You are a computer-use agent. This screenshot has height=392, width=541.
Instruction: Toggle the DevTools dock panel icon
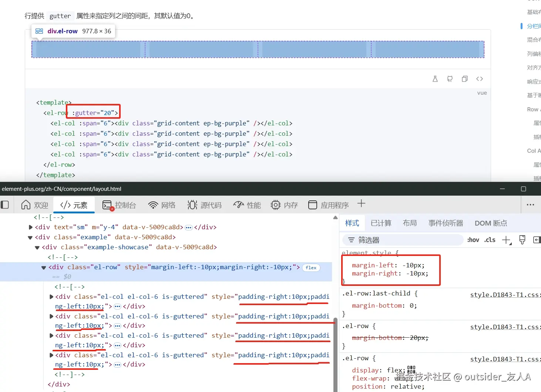[5, 205]
